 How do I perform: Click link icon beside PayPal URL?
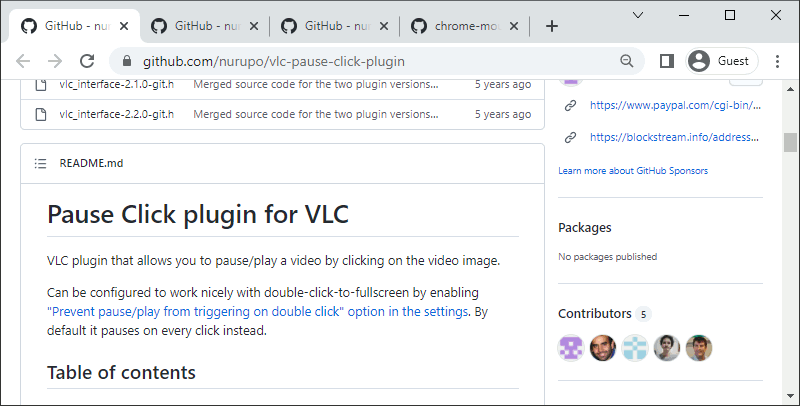coord(570,106)
